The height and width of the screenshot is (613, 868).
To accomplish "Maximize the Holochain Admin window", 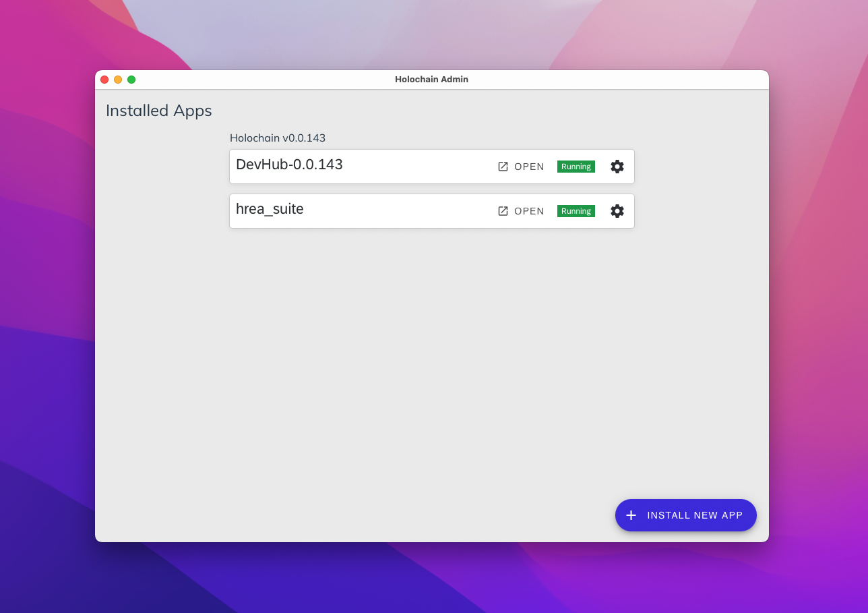I will (x=131, y=80).
